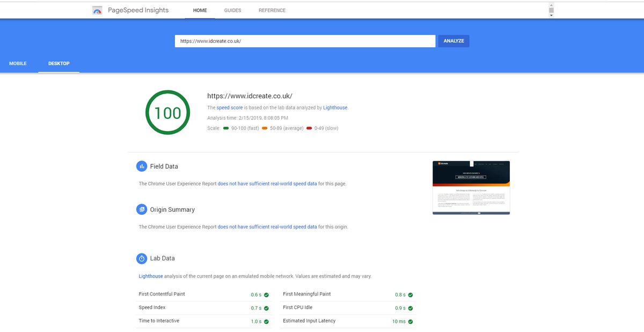Click the Field Data bar chart icon

click(x=142, y=167)
